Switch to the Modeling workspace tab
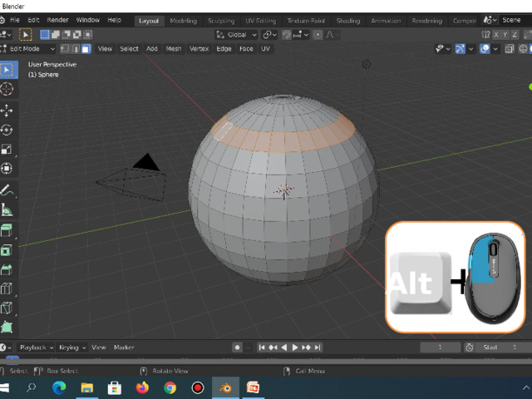Viewport: 532px width, 399px height. click(183, 21)
